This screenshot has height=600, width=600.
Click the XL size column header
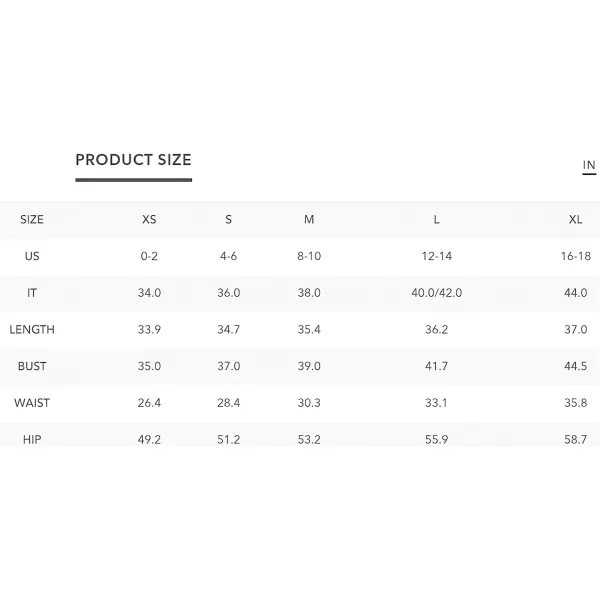(576, 219)
